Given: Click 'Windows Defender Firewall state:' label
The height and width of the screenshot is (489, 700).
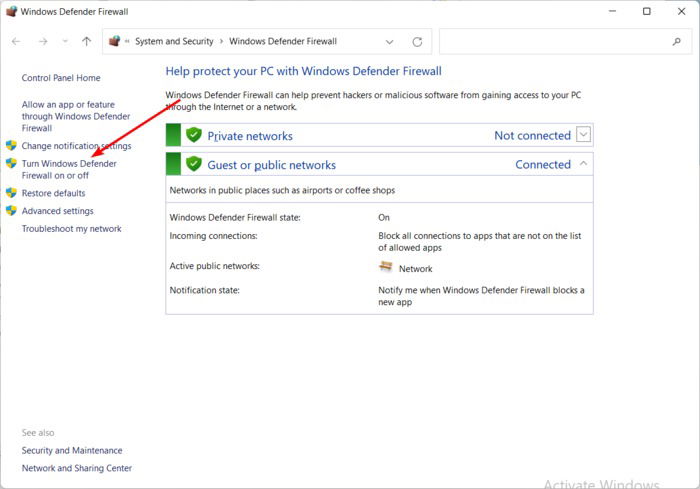Looking at the screenshot, I should 235,217.
